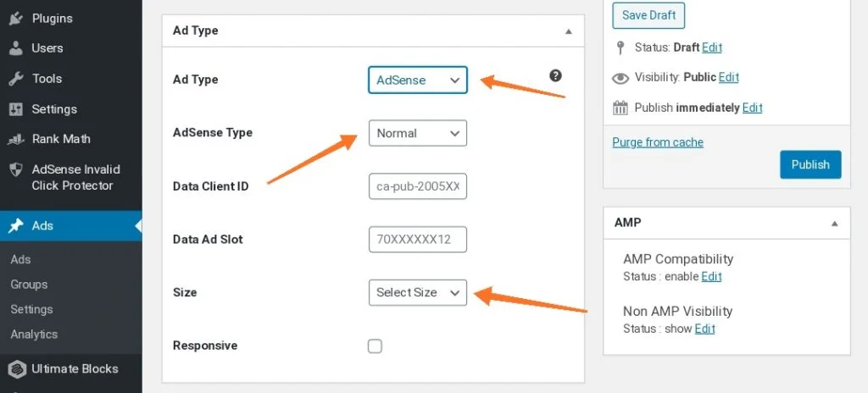Open the Ads submenu item

click(x=21, y=259)
